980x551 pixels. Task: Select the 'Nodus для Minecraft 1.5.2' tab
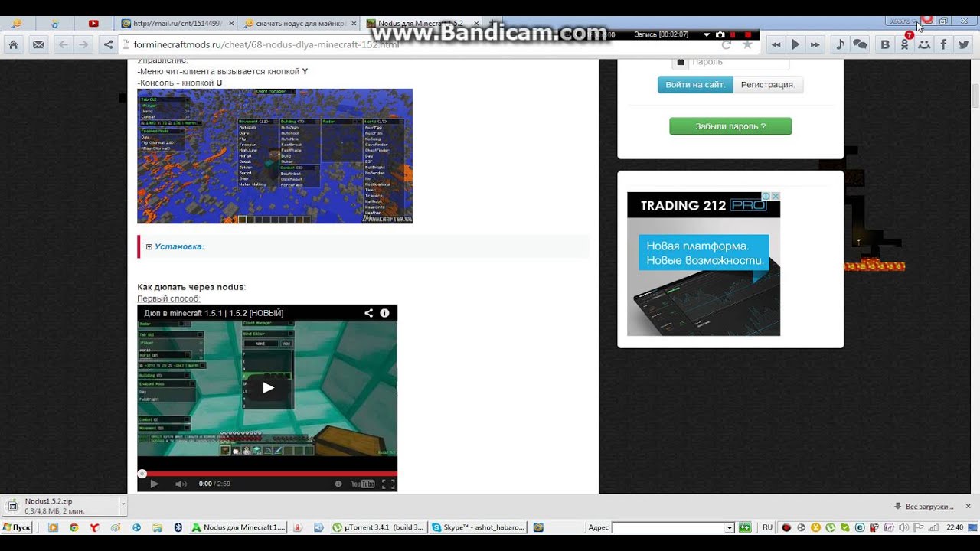pyautogui.click(x=420, y=24)
